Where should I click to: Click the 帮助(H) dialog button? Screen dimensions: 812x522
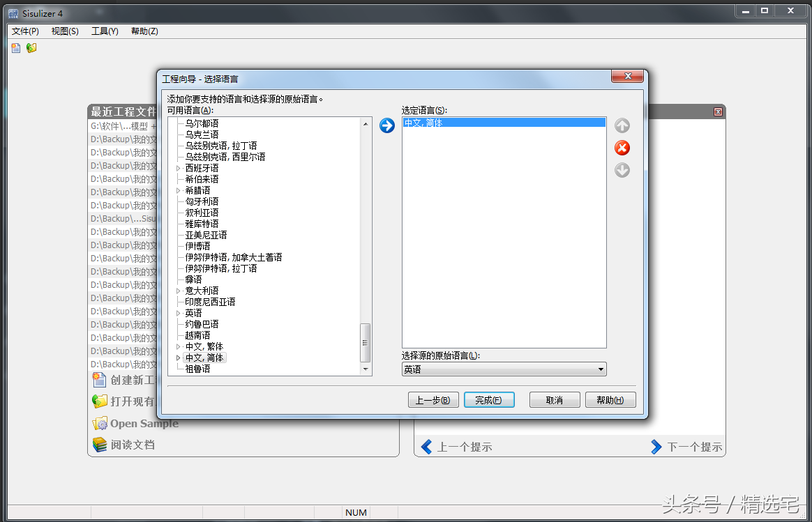610,400
